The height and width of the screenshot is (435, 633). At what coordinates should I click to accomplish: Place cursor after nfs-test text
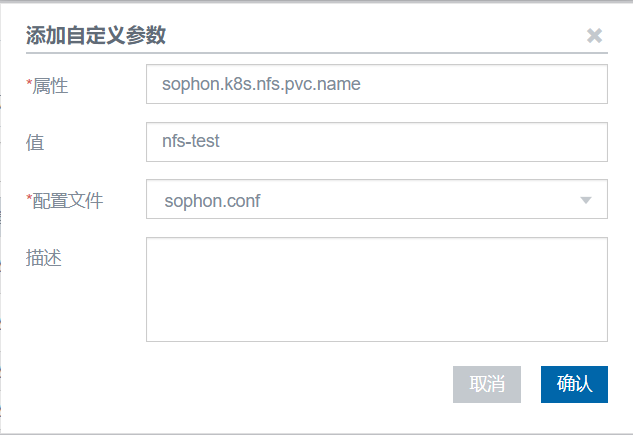pyautogui.click(x=221, y=142)
